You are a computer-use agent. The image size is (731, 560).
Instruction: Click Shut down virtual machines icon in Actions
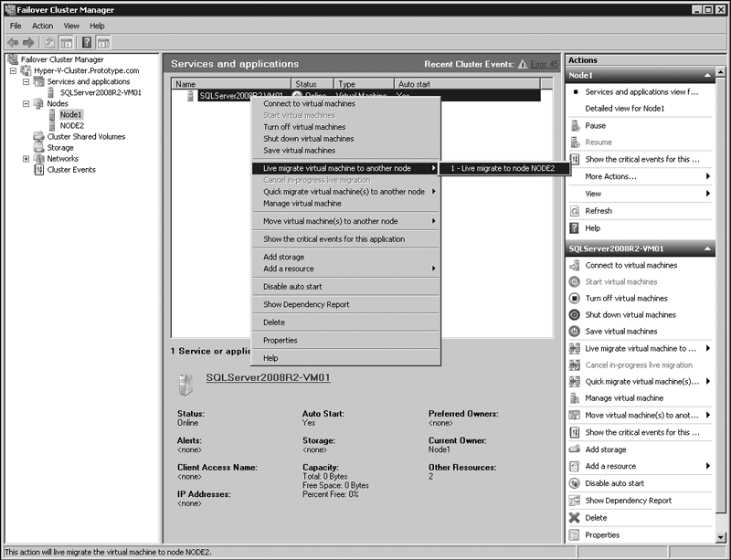(x=575, y=315)
